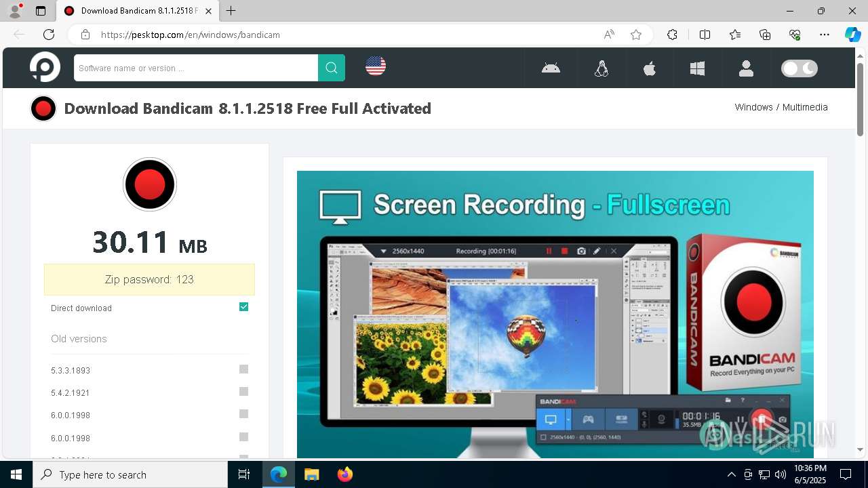Viewport: 868px width, 488px height.
Task: Add this page to favorites star
Action: (636, 35)
